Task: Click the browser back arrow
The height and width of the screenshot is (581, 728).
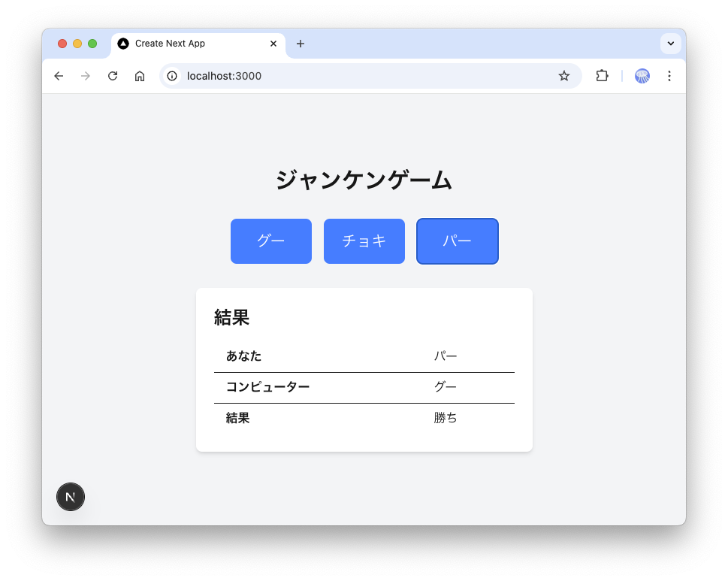Action: coord(59,76)
